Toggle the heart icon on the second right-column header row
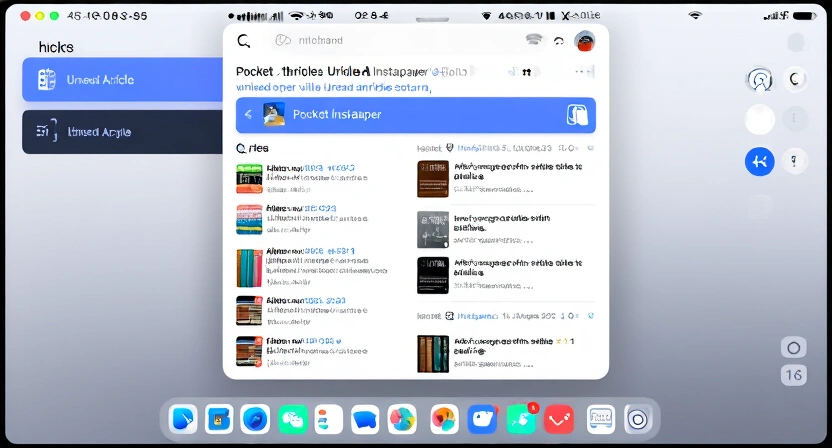 pos(591,316)
